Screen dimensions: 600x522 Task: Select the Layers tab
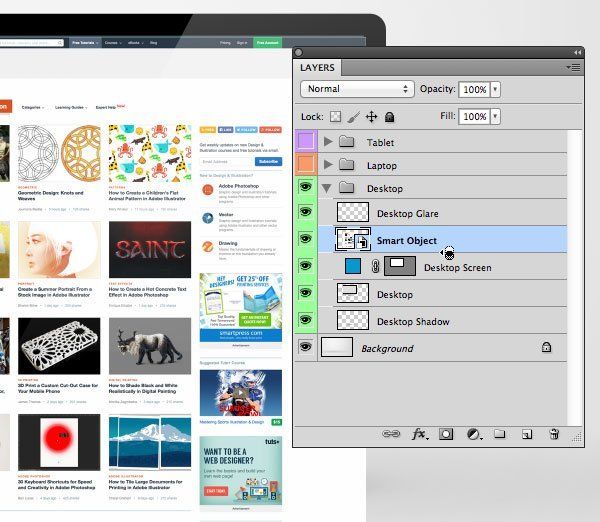318,68
